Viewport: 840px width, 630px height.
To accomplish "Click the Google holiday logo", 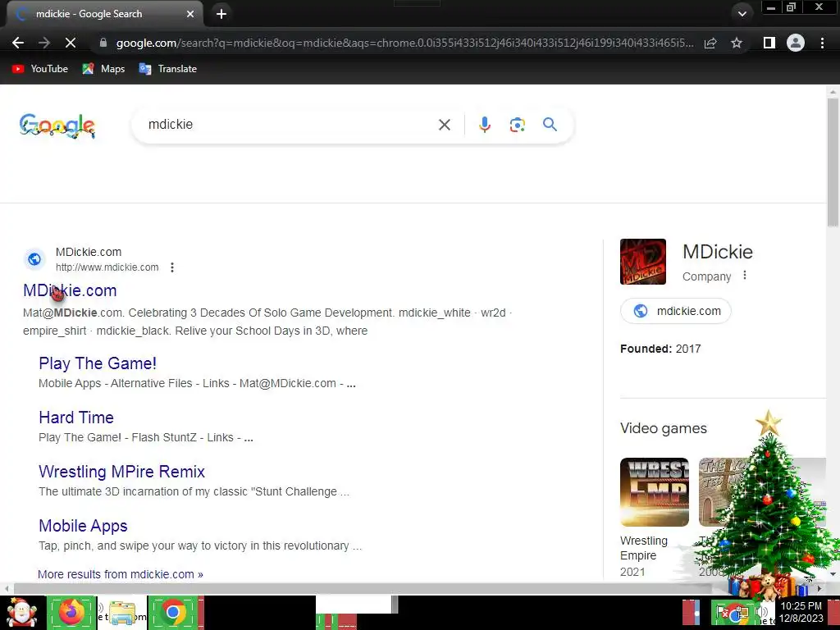I will (57, 126).
